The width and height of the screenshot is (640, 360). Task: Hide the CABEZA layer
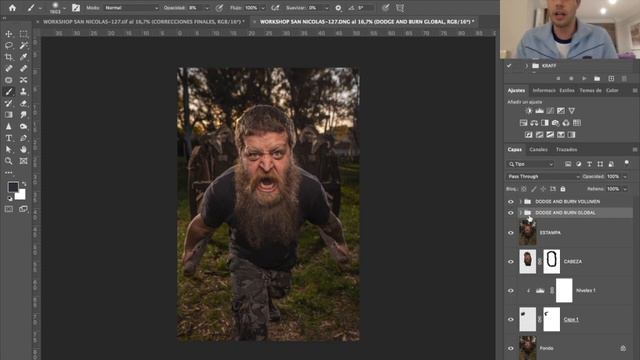tap(511, 262)
